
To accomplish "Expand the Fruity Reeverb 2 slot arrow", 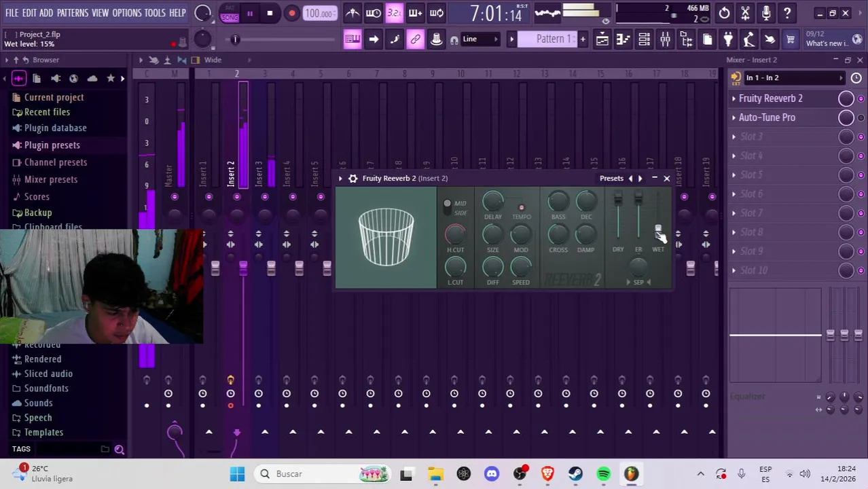I will point(734,99).
